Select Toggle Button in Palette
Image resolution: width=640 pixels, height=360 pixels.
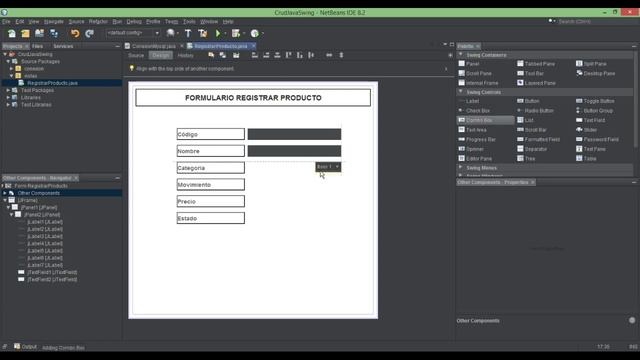pyautogui.click(x=595, y=101)
